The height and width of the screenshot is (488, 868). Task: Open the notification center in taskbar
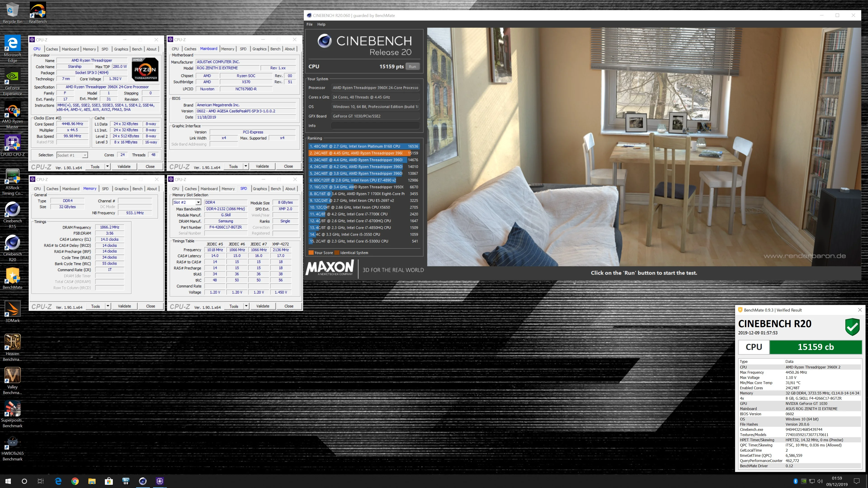click(x=856, y=481)
